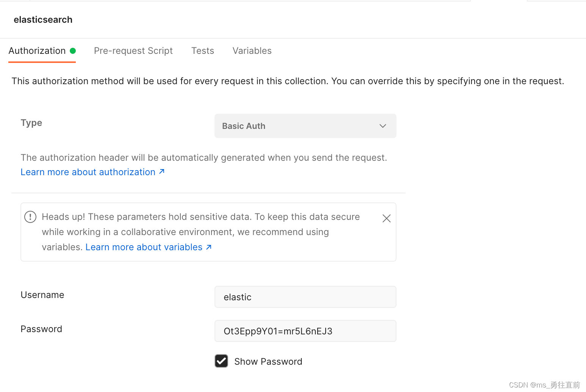This screenshot has height=392, width=586.
Task: Click the Username field containing elastic
Action: [x=306, y=297]
